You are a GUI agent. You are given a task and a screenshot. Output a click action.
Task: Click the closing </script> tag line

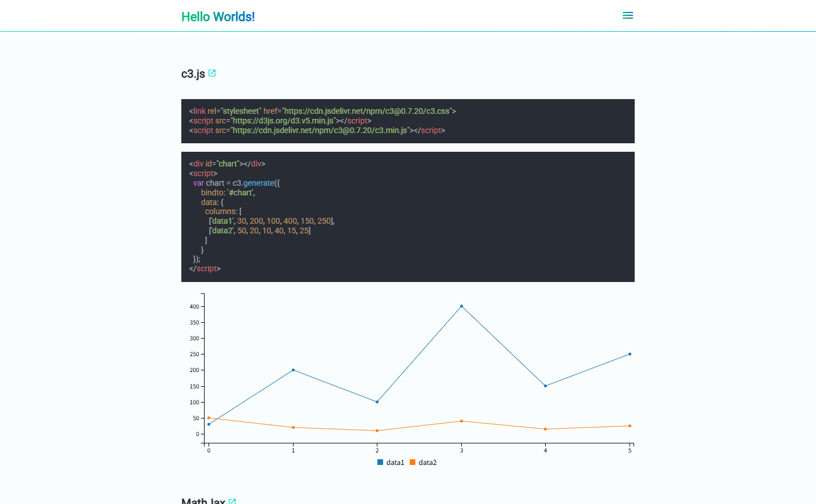coord(205,268)
